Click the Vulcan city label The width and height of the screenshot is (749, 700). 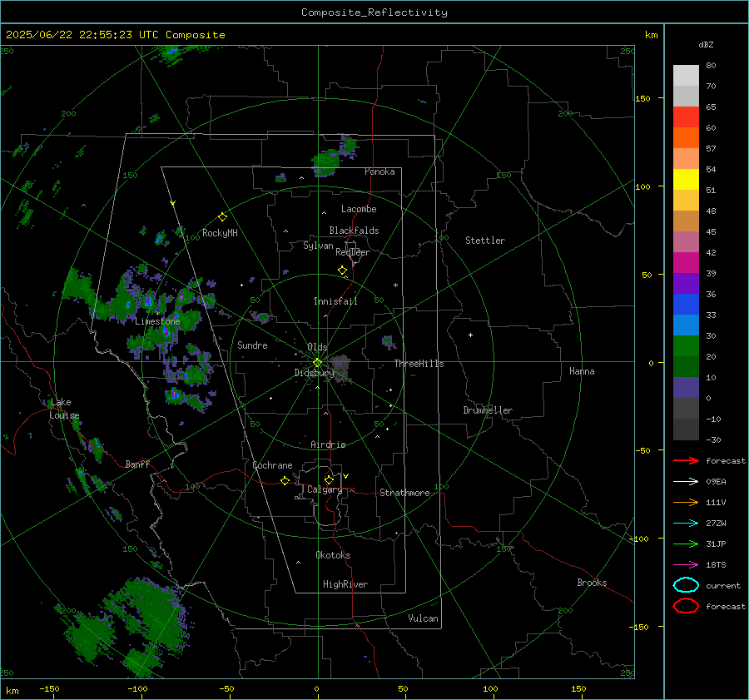[423, 618]
